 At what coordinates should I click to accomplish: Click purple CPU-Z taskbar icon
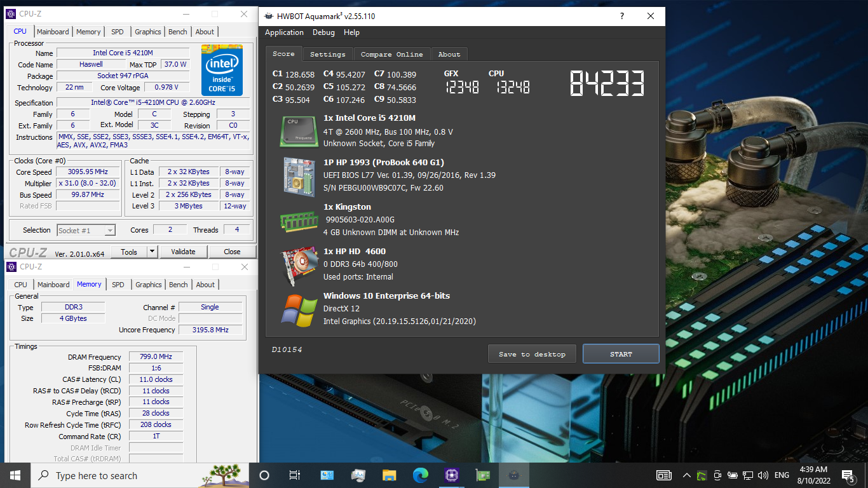(x=452, y=475)
